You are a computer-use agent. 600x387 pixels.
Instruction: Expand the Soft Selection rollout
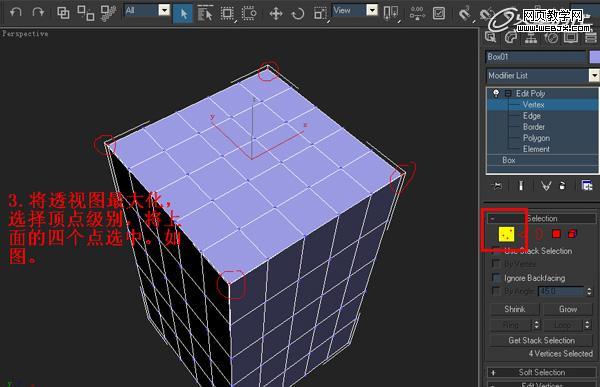541,372
